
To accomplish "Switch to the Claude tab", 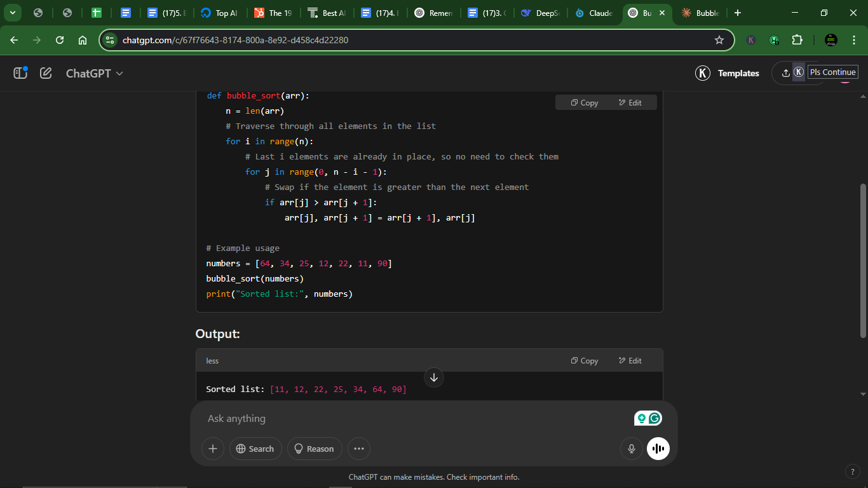I will [x=595, y=13].
